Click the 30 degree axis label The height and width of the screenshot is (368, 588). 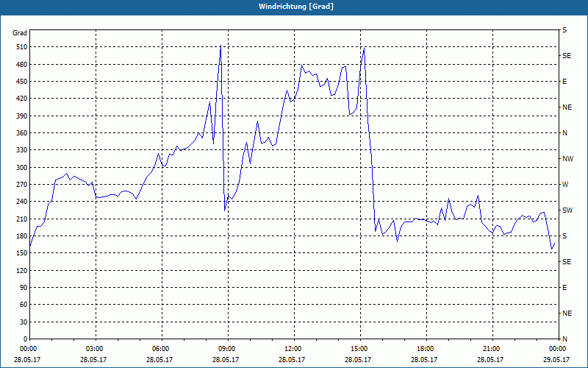point(24,322)
